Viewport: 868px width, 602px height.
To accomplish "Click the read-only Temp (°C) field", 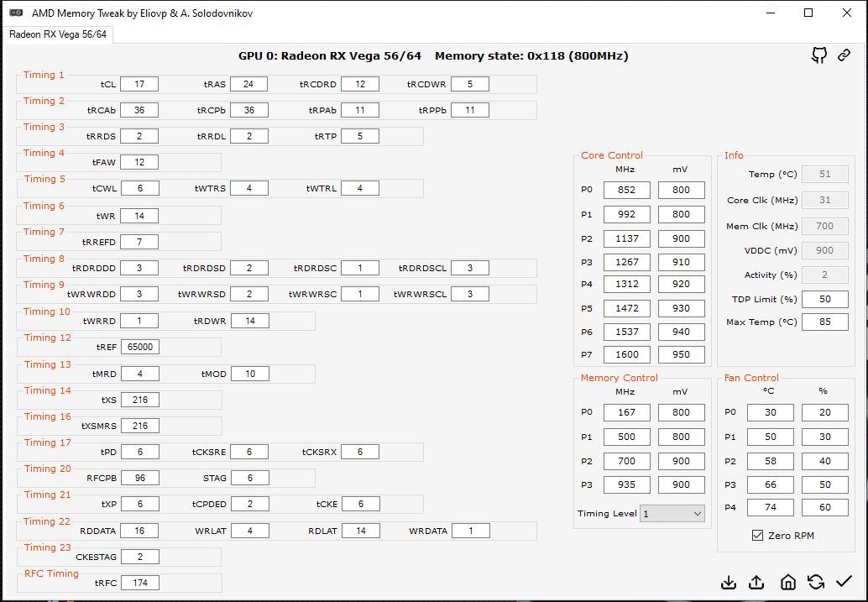I will [825, 174].
